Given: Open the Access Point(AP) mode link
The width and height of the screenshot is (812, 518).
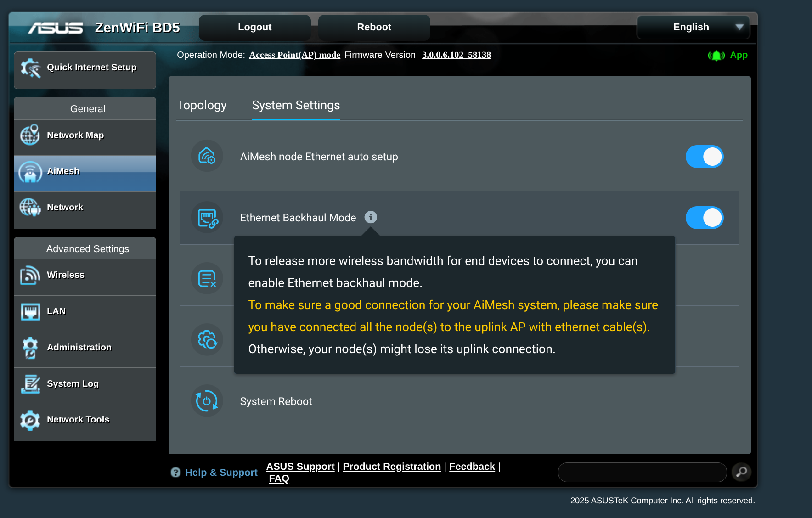Looking at the screenshot, I should pos(294,55).
